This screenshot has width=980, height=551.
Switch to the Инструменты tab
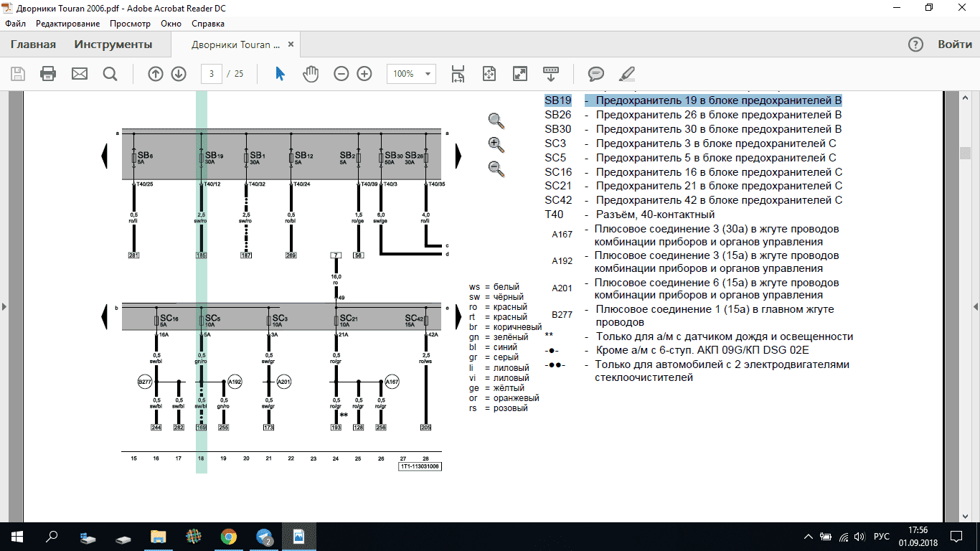tap(113, 44)
